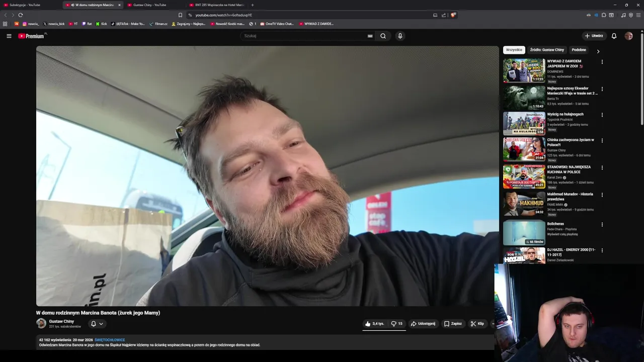The width and height of the screenshot is (644, 362).
Task: Select the 'Wszystkie' filter chip
Action: pyautogui.click(x=514, y=50)
